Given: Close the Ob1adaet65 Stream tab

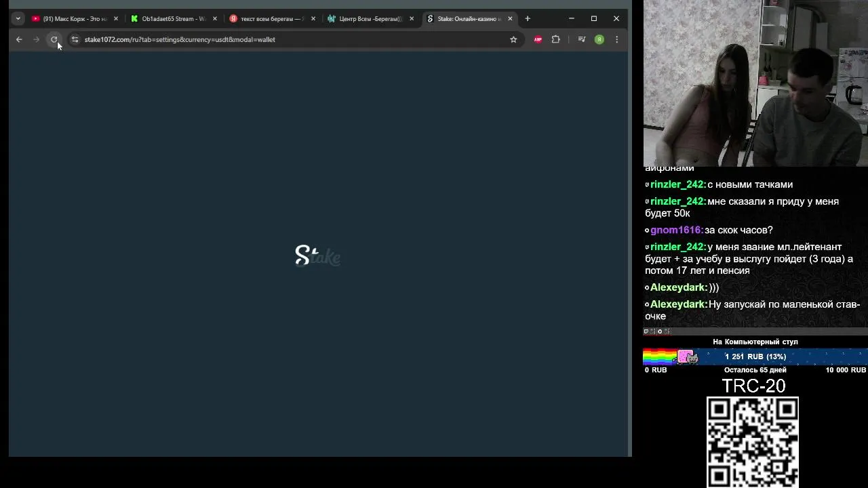Looking at the screenshot, I should point(215,19).
